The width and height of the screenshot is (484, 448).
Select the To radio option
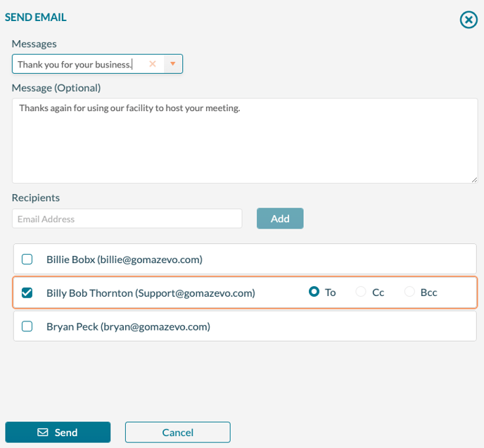pos(314,292)
